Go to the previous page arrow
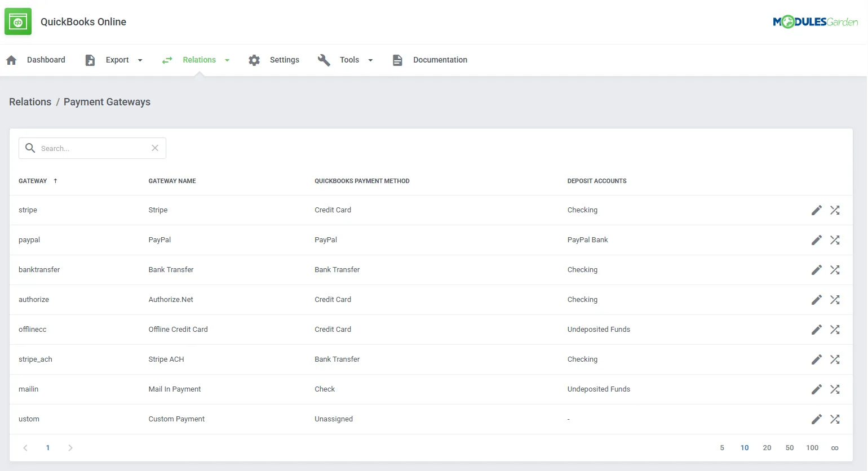868x471 pixels. [x=25, y=448]
